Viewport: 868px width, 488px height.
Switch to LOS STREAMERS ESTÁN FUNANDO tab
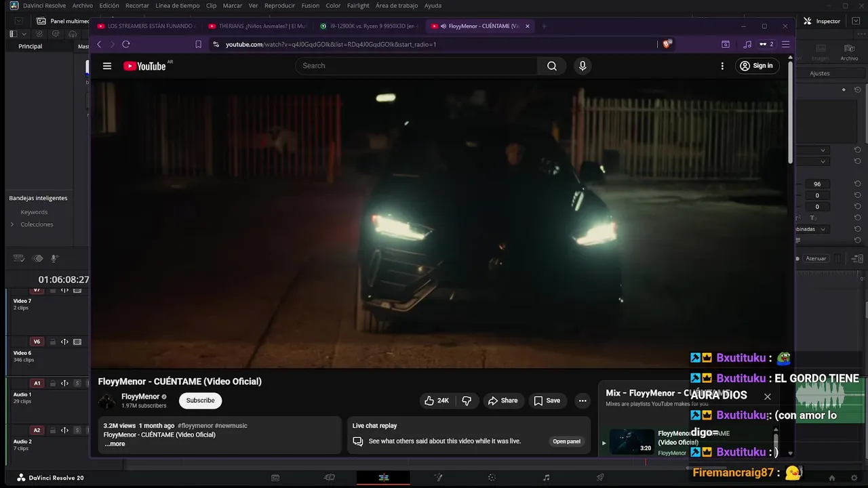(146, 26)
